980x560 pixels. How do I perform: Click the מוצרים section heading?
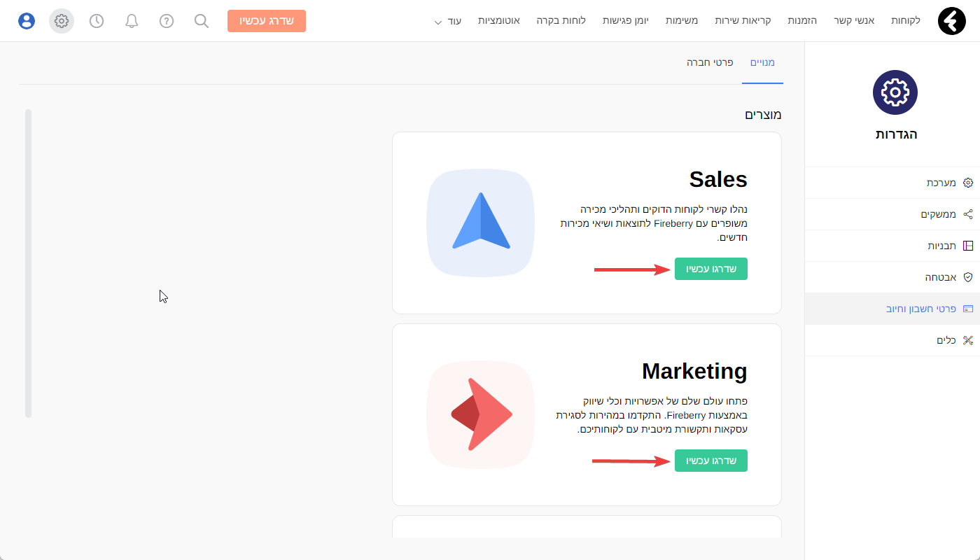(763, 115)
